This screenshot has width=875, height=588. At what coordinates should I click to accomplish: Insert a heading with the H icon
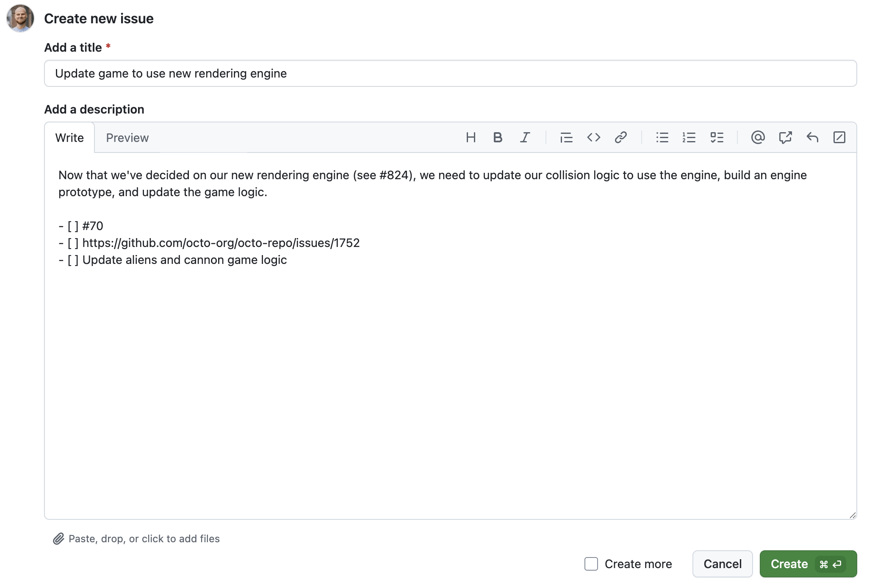pyautogui.click(x=471, y=137)
